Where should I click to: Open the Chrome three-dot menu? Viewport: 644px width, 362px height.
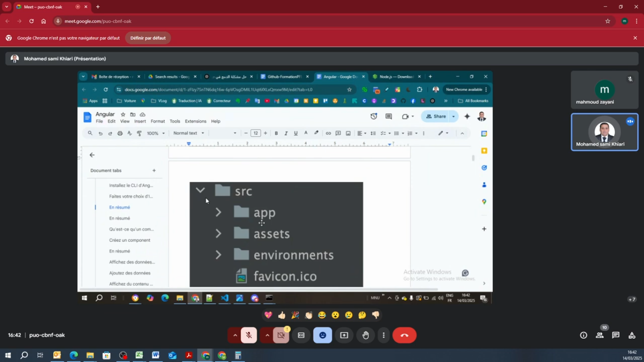(x=636, y=21)
